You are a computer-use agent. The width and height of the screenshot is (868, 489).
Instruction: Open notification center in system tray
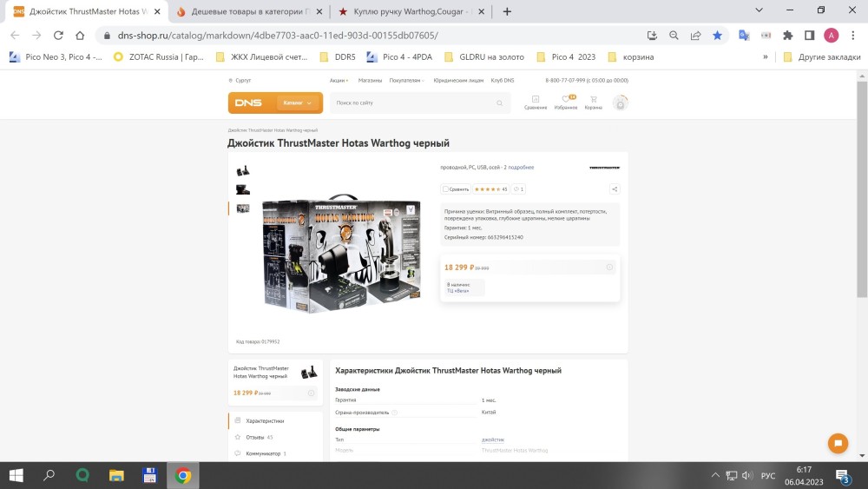(843, 476)
